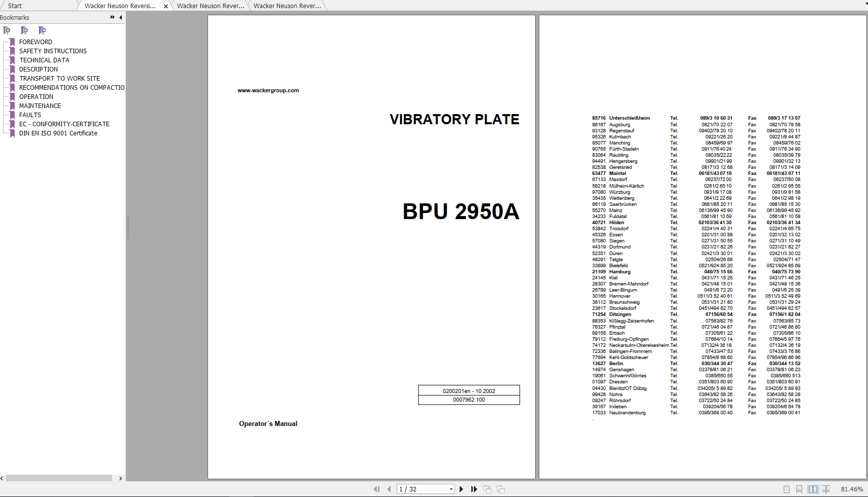Open OPERATION bookmark
The width and height of the screenshot is (868, 497).
pyautogui.click(x=36, y=97)
